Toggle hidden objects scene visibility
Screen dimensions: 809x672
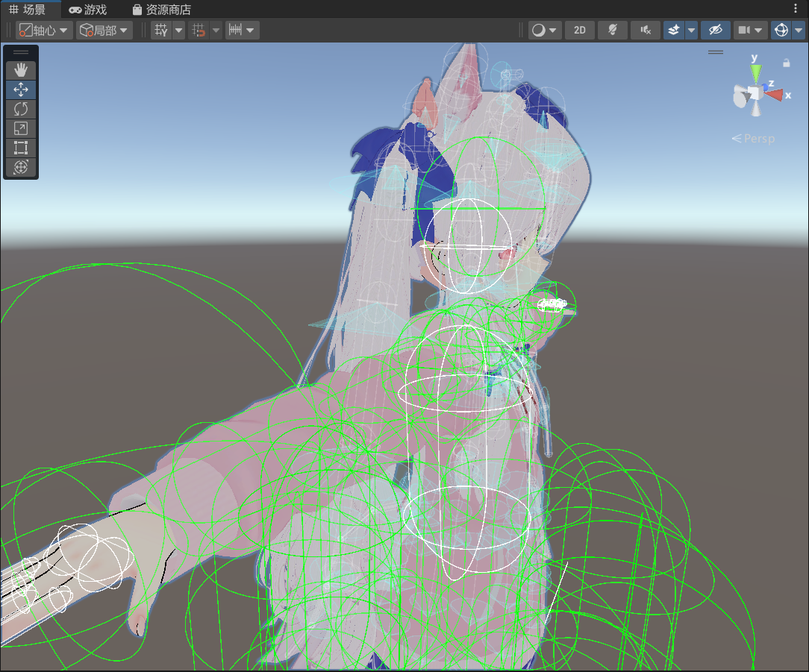click(715, 31)
